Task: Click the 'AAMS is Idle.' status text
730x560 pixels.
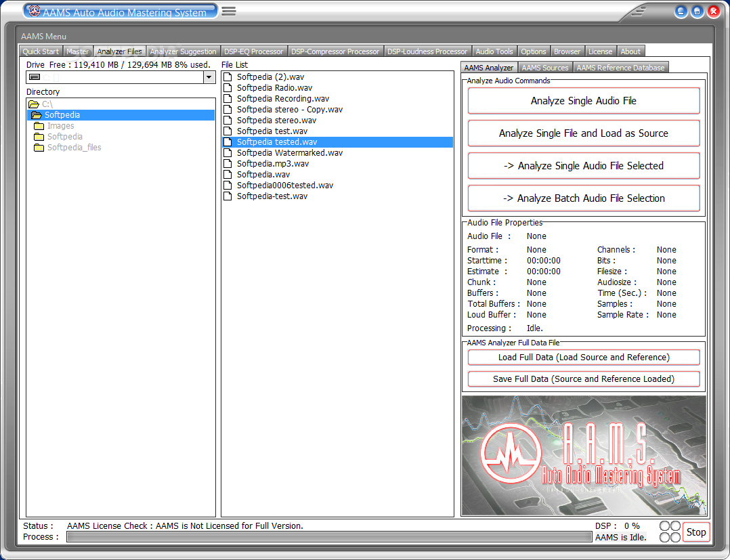Action: pos(620,537)
